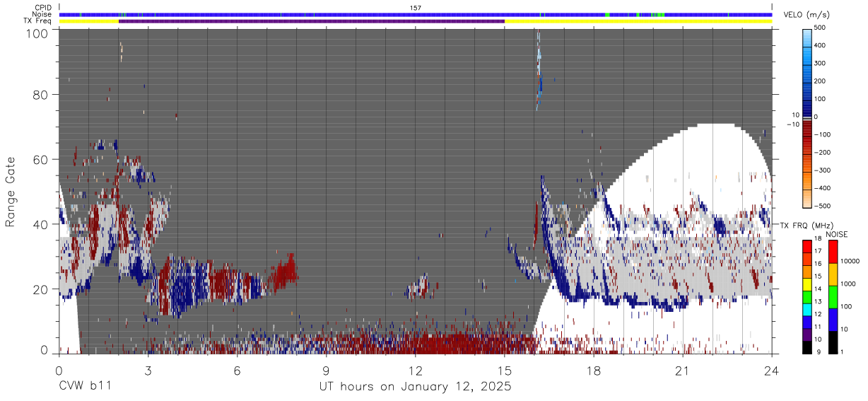
Task: Click noise legend value 1000
Action: pos(849,284)
